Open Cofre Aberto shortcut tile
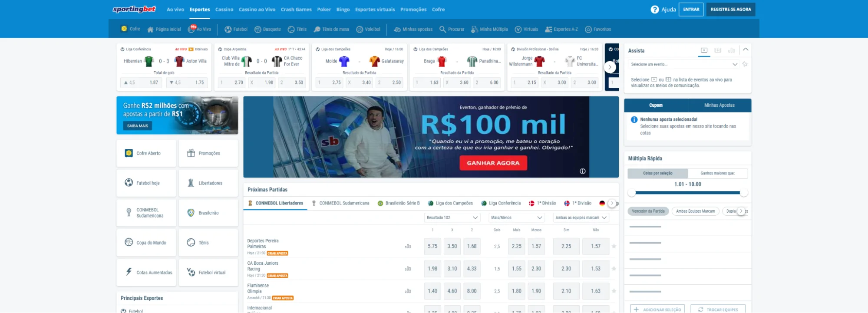The image size is (868, 313). 146,153
